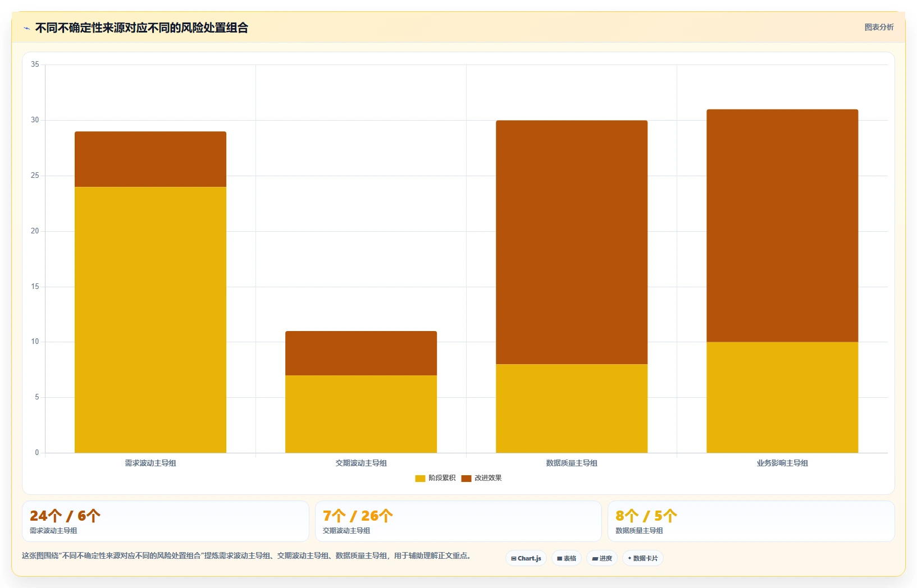The width and height of the screenshot is (917, 588).
Task: Click the brown segment of 交期波动主导组 bar
Action: (x=361, y=353)
